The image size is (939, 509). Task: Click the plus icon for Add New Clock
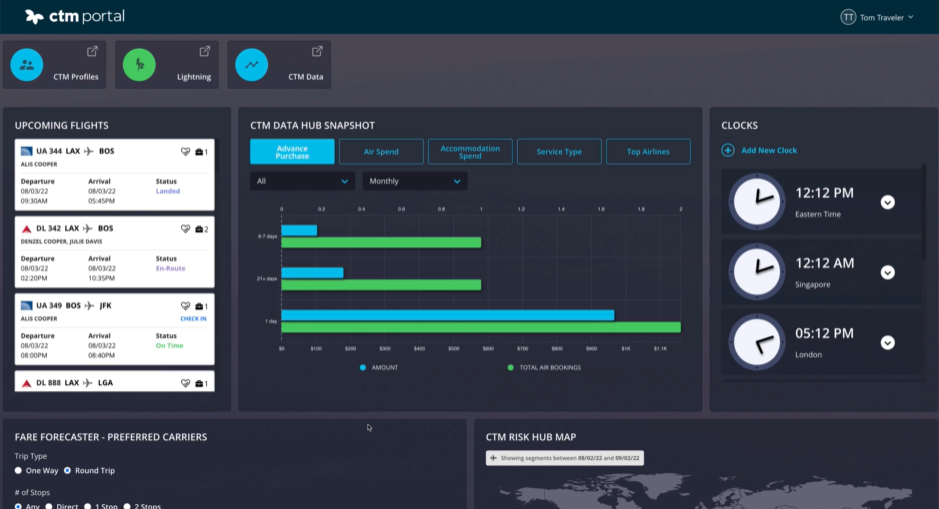click(728, 150)
